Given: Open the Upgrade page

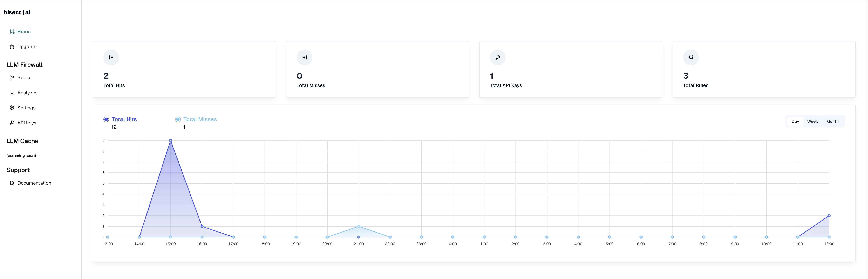Looking at the screenshot, I should point(27,46).
